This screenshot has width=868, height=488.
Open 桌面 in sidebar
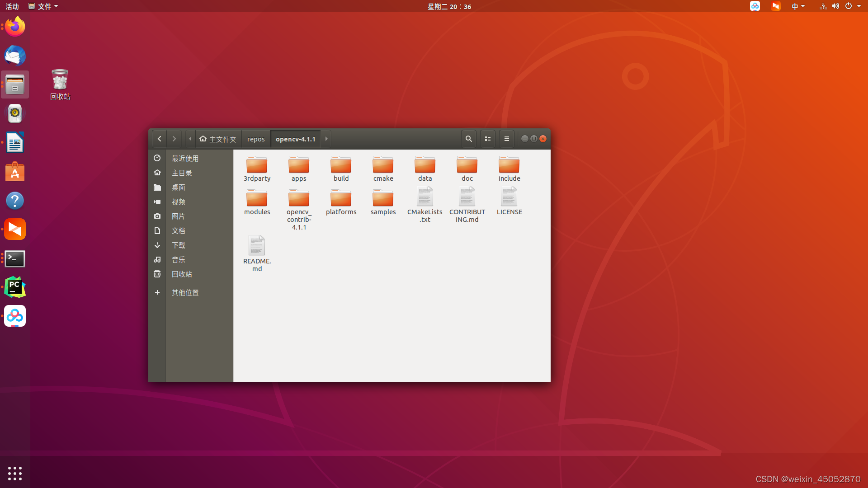point(191,187)
